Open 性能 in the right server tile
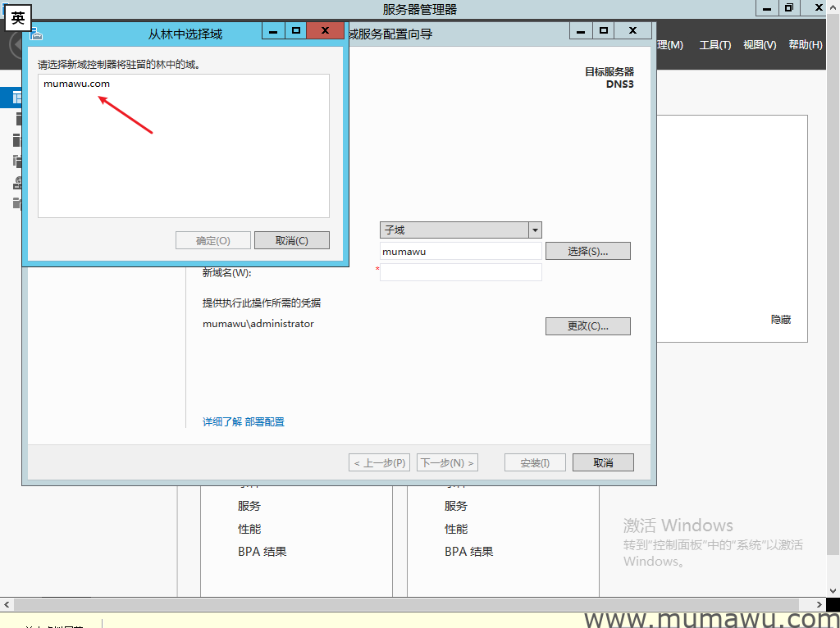 point(456,529)
